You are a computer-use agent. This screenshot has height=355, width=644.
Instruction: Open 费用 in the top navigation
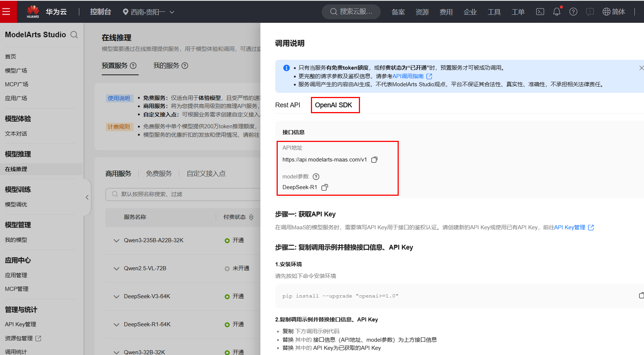tap(446, 12)
